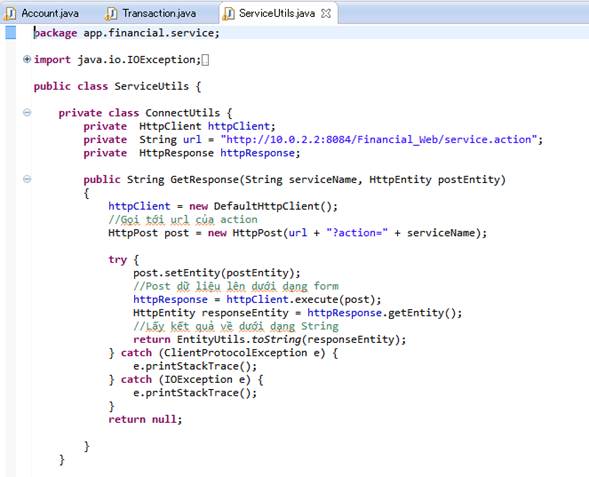Click the return null statement

[145, 420]
